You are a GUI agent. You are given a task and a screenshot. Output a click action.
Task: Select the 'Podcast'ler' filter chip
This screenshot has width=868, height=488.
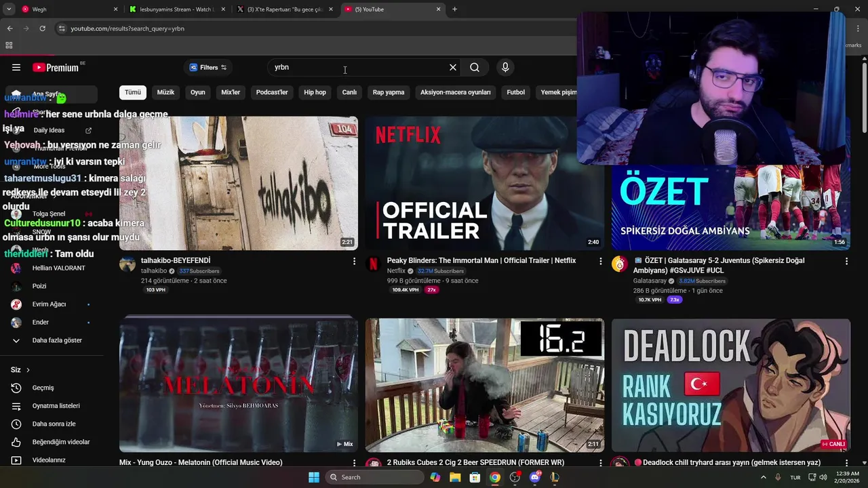(272, 92)
